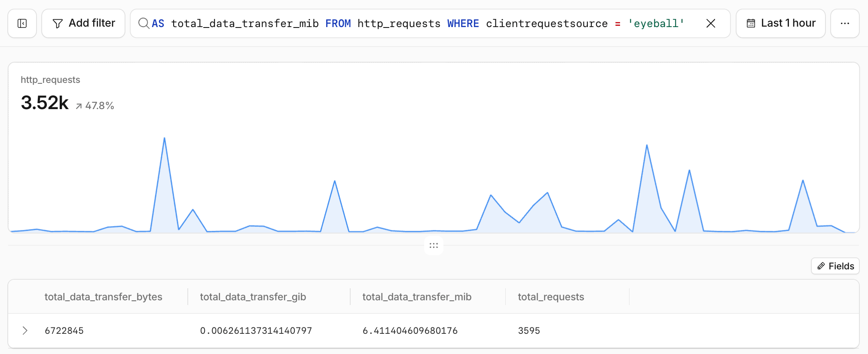Viewport: 868px width, 354px height.
Task: Click the Add filter button
Action: coord(83,23)
